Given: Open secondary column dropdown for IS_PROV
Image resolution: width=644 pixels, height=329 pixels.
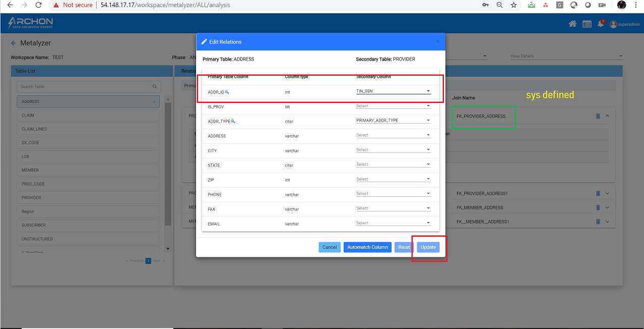Looking at the screenshot, I should [x=394, y=106].
